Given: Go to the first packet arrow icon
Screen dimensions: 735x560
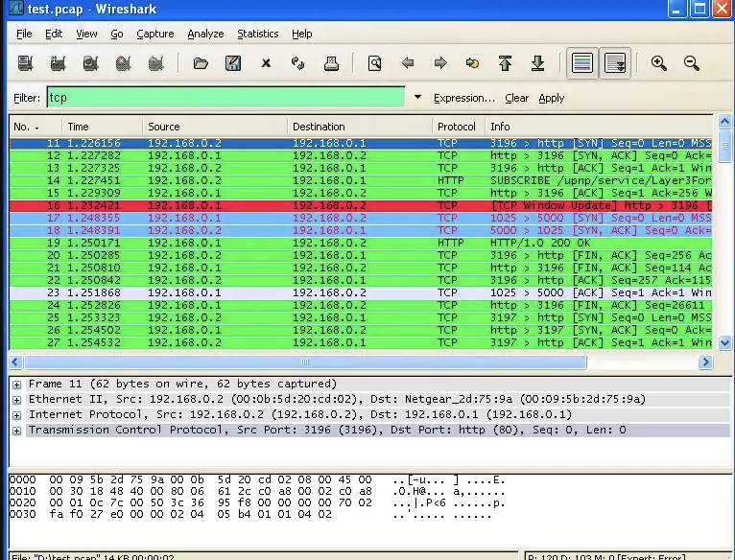Looking at the screenshot, I should (x=505, y=63).
